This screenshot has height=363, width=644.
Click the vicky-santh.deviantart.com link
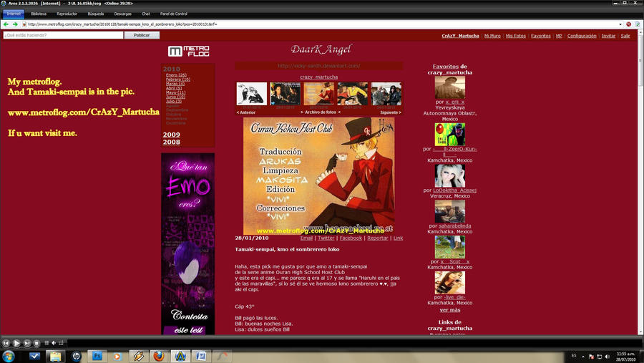click(318, 66)
